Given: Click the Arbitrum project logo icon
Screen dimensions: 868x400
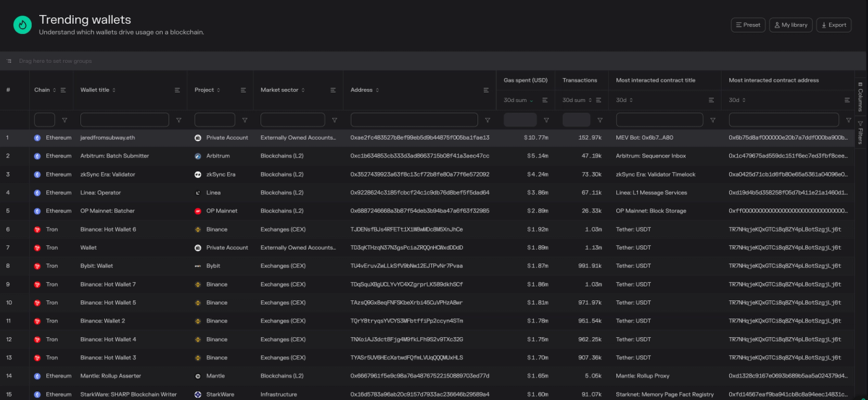Looking at the screenshot, I should pyautogui.click(x=197, y=156).
